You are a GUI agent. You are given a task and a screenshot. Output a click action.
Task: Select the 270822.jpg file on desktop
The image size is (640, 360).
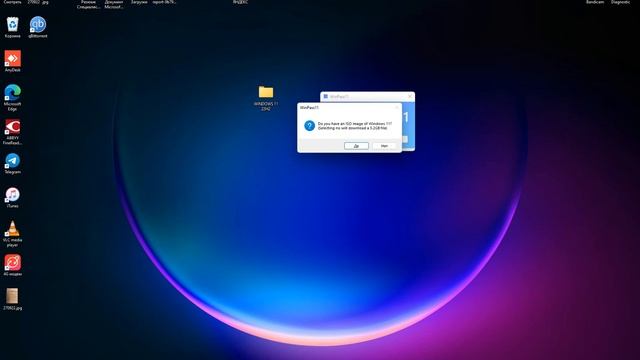[13, 299]
